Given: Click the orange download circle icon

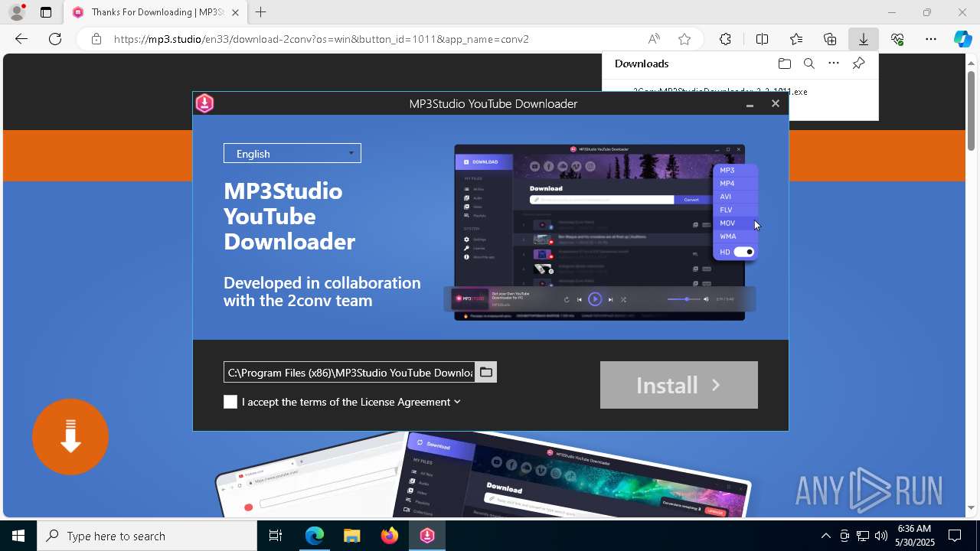Looking at the screenshot, I should (x=70, y=437).
